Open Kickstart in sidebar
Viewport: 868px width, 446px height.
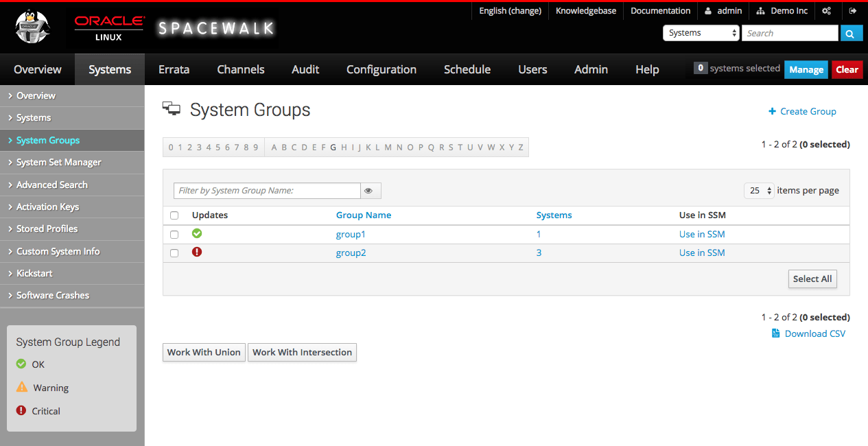pyautogui.click(x=72, y=273)
